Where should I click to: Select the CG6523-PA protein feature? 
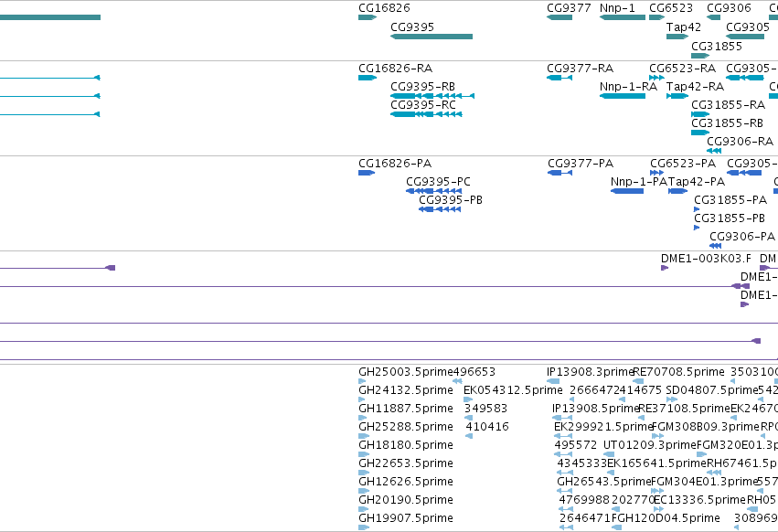pos(657,173)
